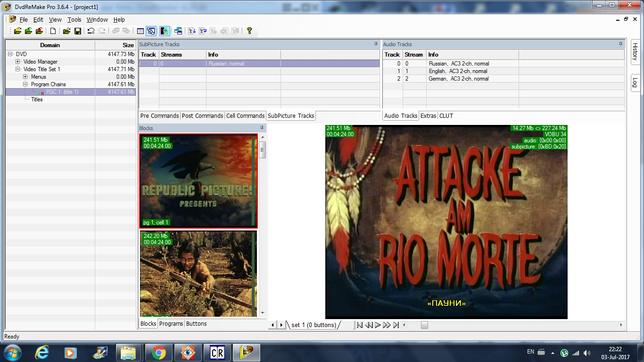Collapse the Program Chains tree node
The width and height of the screenshot is (644, 362).
25,84
